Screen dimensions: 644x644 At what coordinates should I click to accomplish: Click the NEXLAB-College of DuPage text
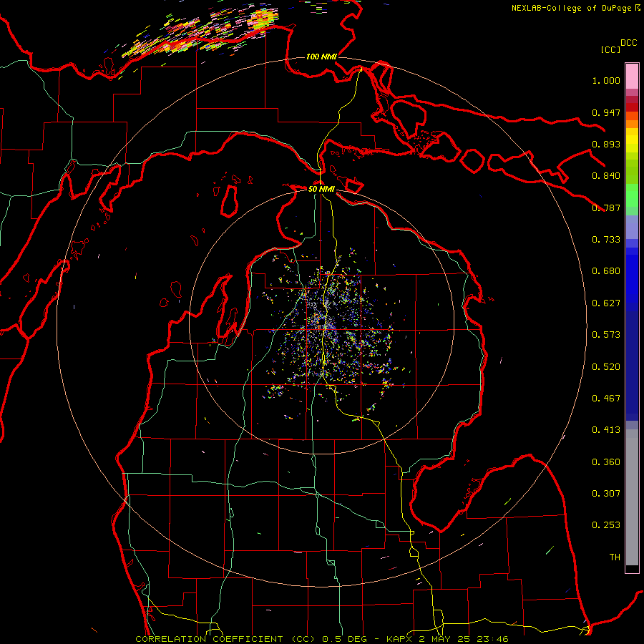pyautogui.click(x=571, y=8)
